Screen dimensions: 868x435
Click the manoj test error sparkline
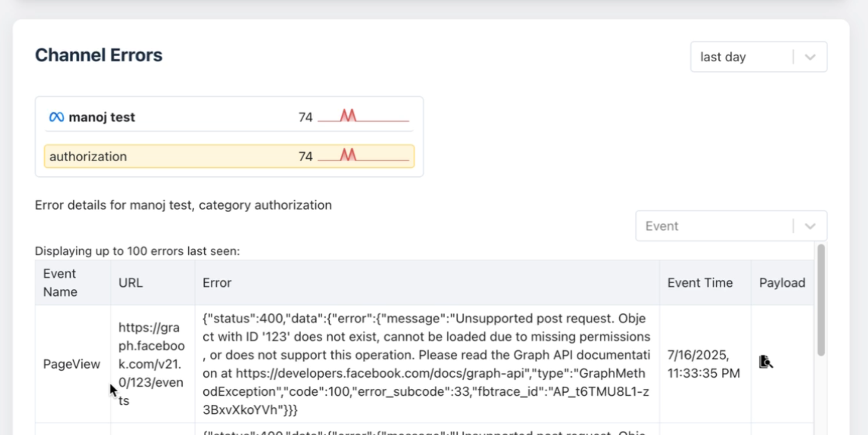click(x=363, y=116)
